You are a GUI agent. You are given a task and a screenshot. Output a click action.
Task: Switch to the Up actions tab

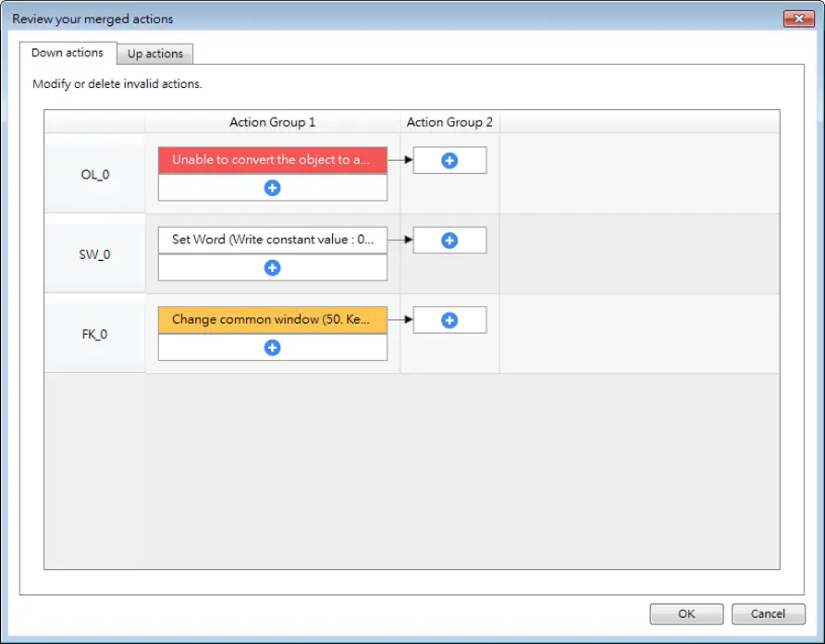[155, 54]
